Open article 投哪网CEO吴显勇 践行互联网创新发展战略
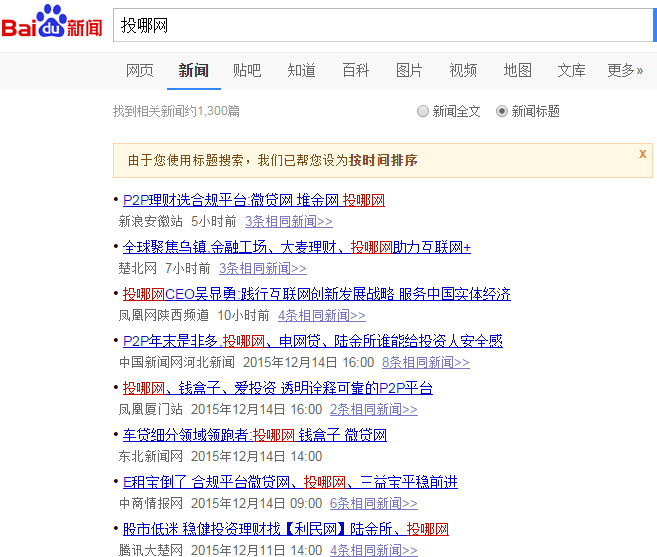The height and width of the screenshot is (557, 657). coord(317,294)
